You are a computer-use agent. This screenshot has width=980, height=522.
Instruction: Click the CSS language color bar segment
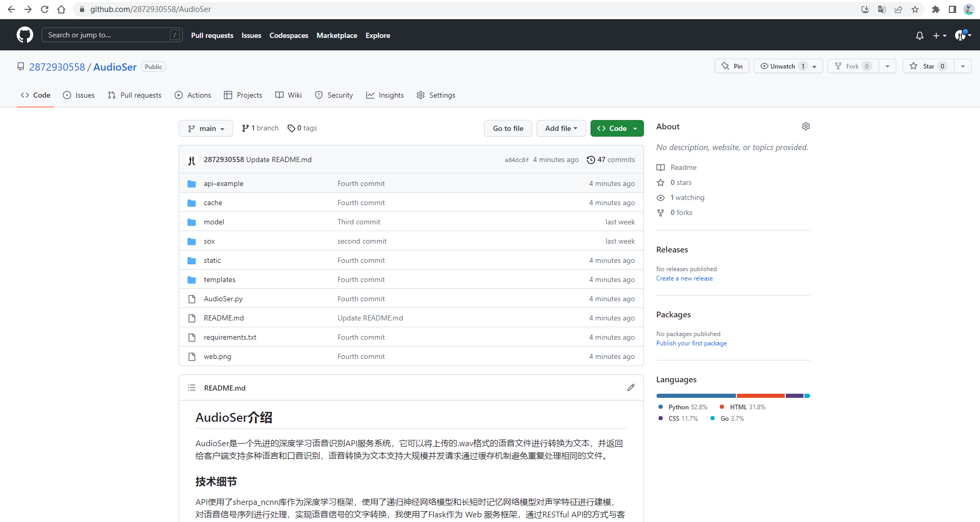click(x=795, y=396)
